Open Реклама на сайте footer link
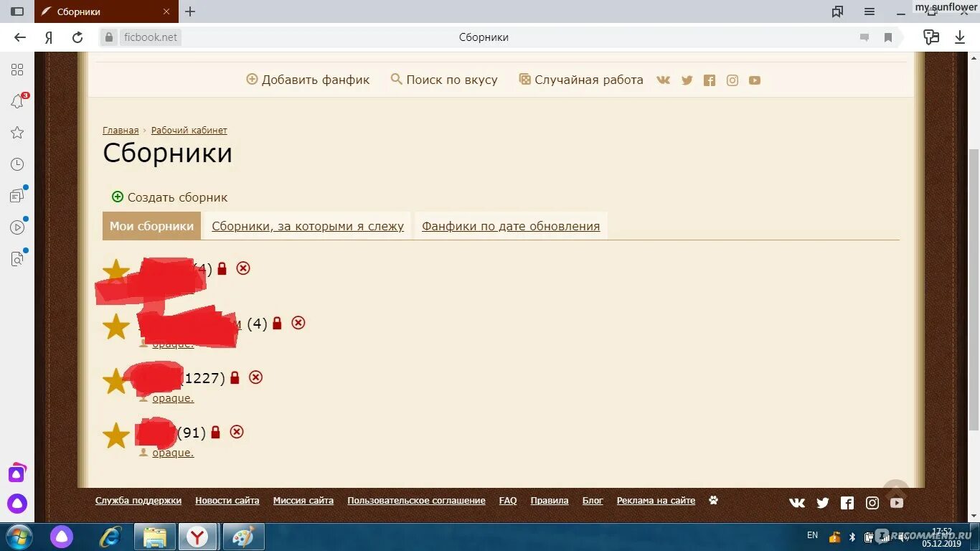980x551 pixels. (656, 501)
